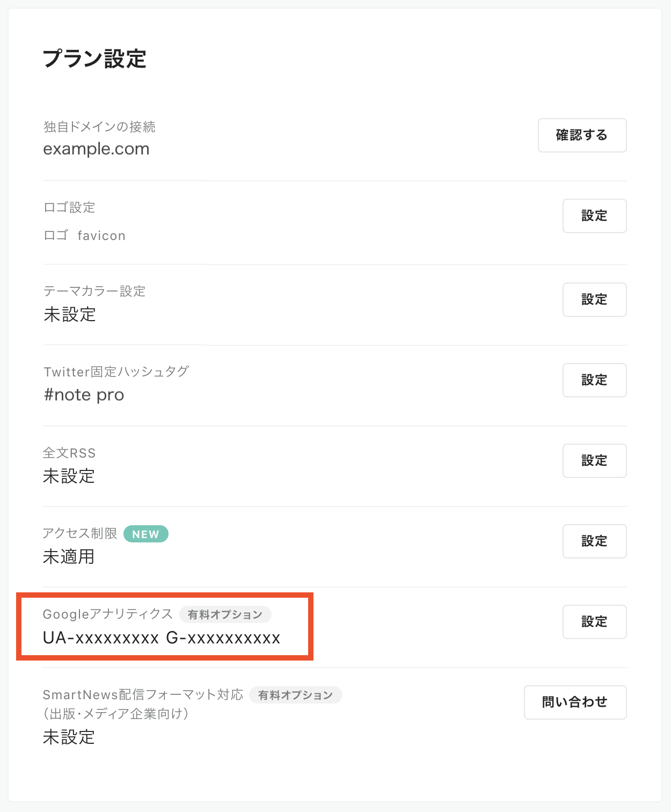Open 設定 for ロゴ設定 row

[595, 216]
